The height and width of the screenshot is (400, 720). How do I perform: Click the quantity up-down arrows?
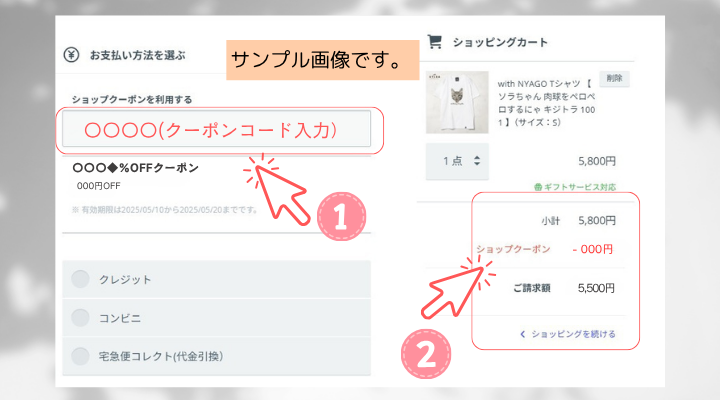point(477,161)
